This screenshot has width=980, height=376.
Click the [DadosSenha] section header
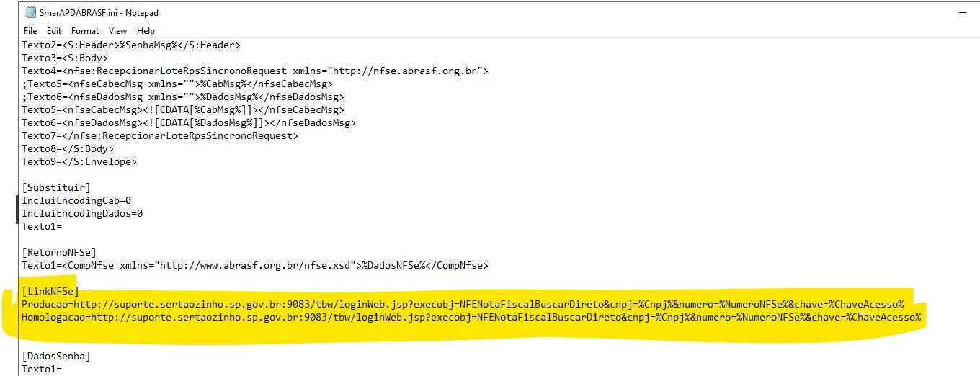56,356
